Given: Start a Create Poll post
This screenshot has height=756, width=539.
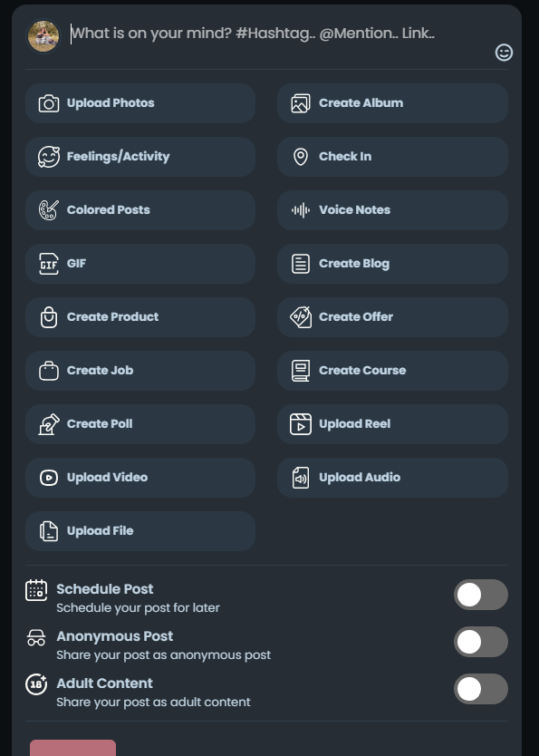Looking at the screenshot, I should point(140,424).
